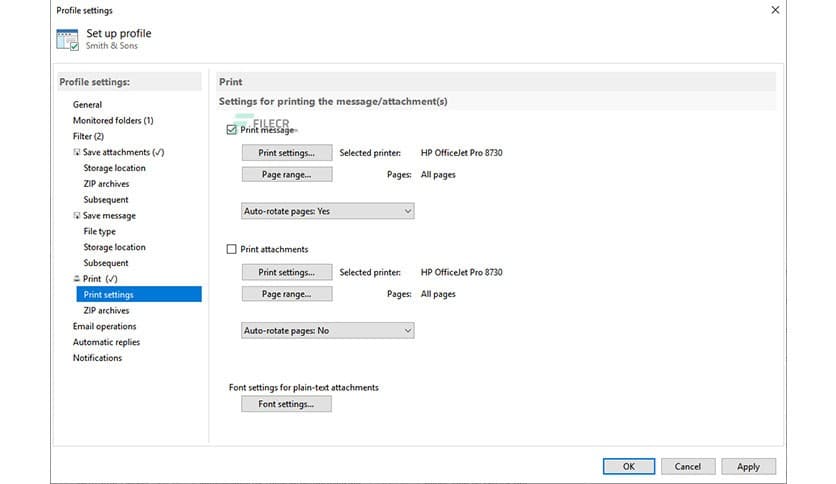The height and width of the screenshot is (484, 836).
Task: Open Page range for message printing
Action: pos(287,174)
